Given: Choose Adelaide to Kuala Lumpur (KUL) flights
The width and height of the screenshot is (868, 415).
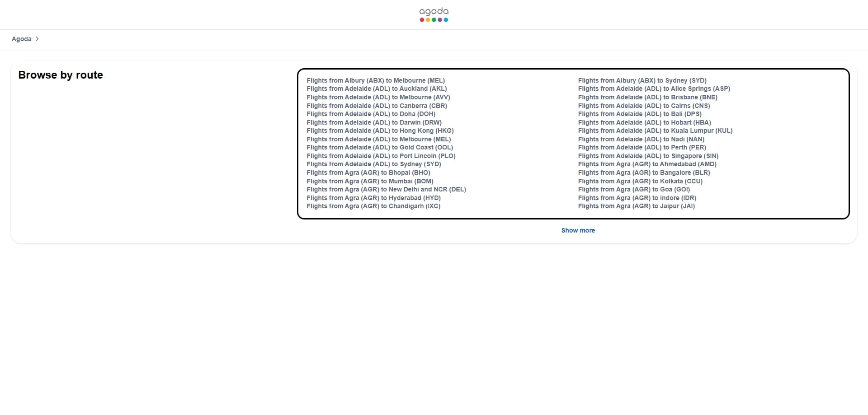Looking at the screenshot, I should 655,131.
